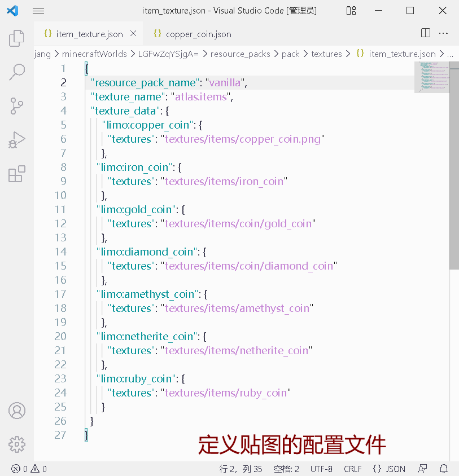Click the "limo:diamond_coin" key

(x=148, y=252)
